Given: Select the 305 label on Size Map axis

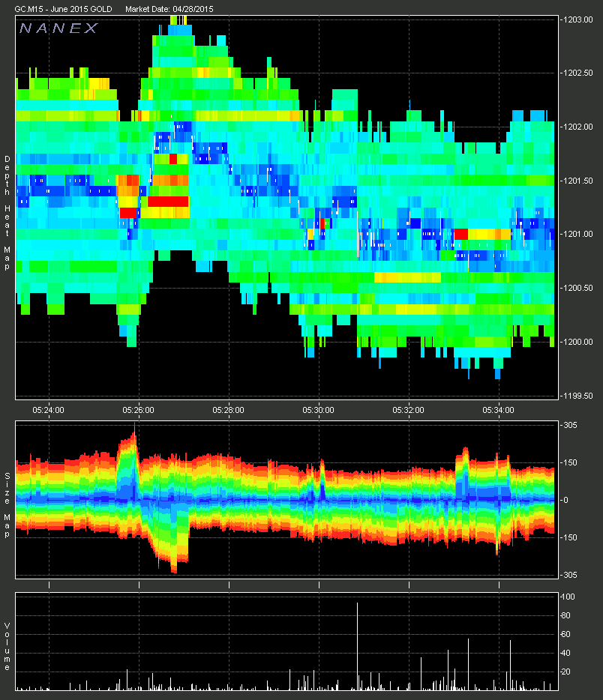Looking at the screenshot, I should click(570, 425).
